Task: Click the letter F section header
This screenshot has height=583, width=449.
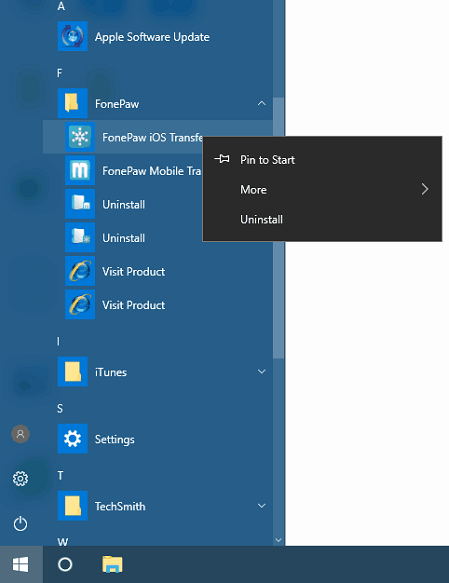Action: [60, 73]
